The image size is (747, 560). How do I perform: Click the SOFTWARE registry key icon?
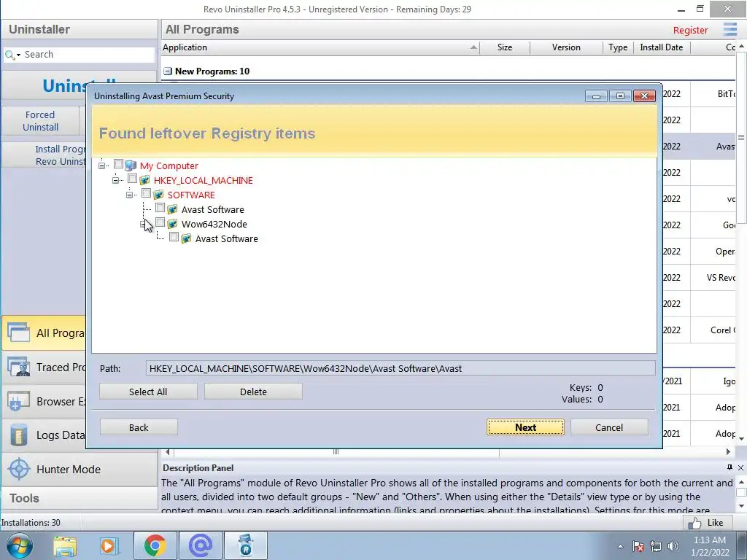(158, 195)
